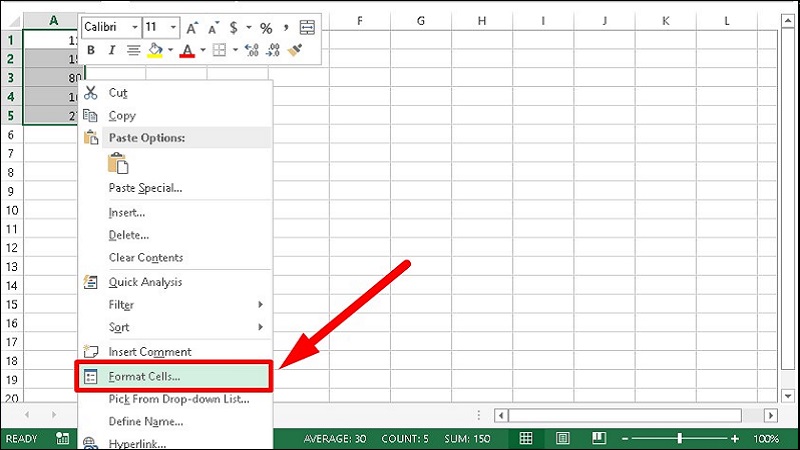Open the Font Color dropdown arrow
The image size is (800, 450).
pos(203,50)
